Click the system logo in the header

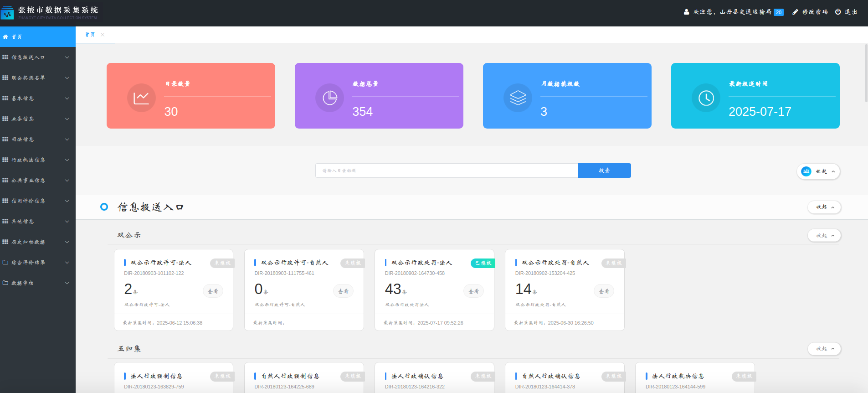[x=7, y=13]
